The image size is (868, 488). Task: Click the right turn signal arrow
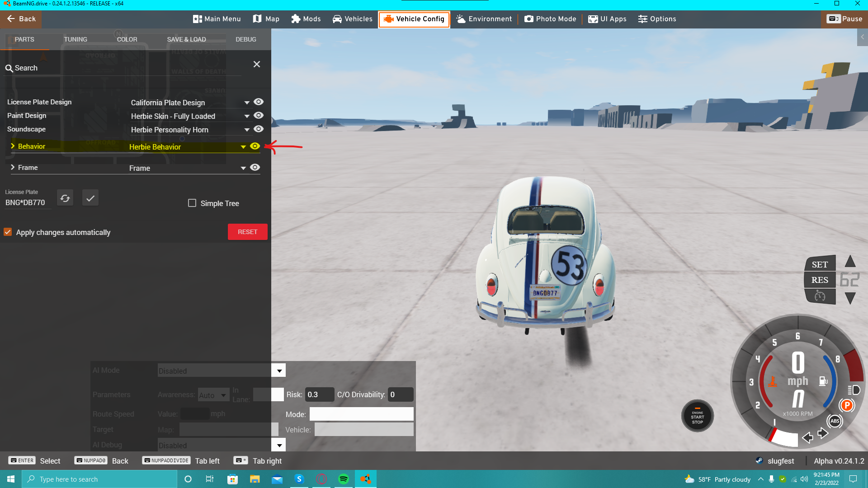coord(823,433)
